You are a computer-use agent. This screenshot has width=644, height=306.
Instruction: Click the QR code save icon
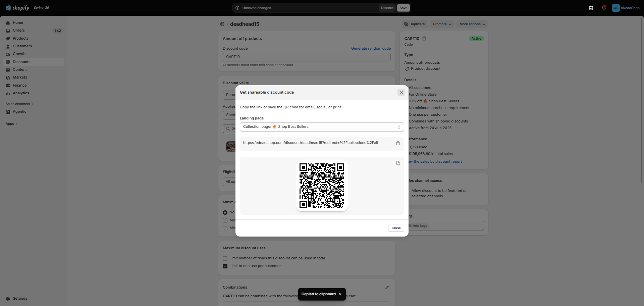pyautogui.click(x=398, y=163)
